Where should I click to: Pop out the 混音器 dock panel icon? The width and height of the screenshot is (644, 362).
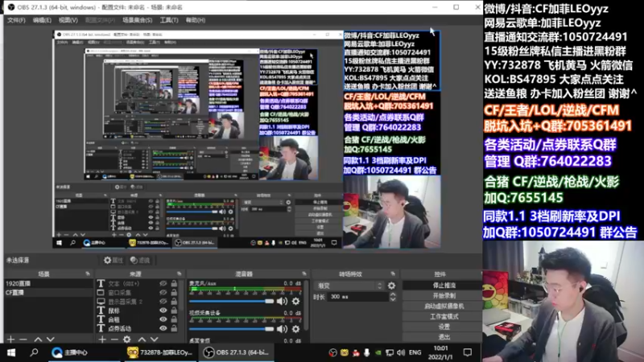(x=304, y=274)
